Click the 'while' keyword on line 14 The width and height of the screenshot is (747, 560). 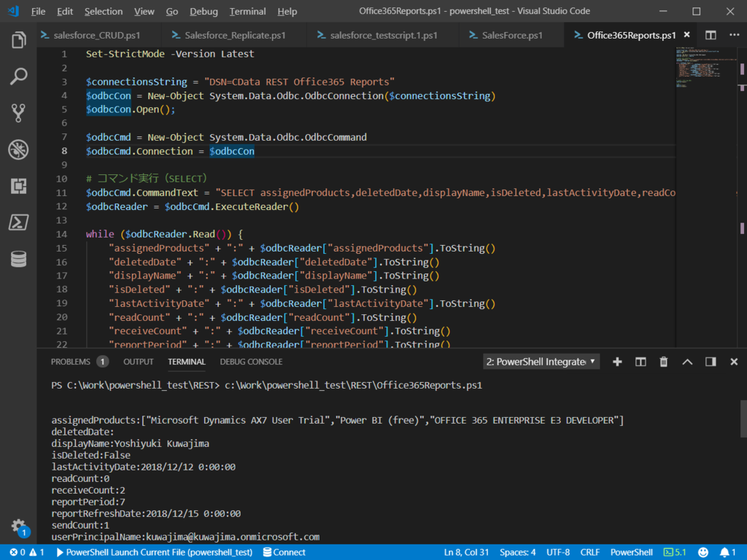point(100,234)
